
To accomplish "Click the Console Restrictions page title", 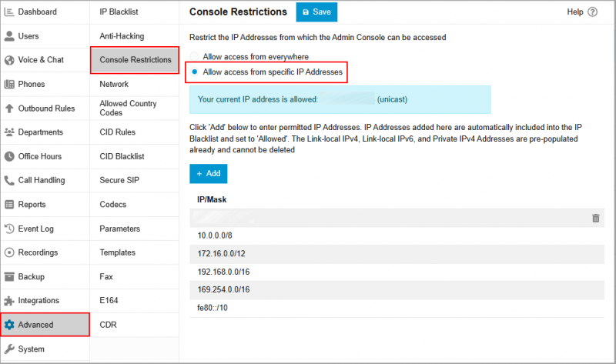I will [238, 12].
